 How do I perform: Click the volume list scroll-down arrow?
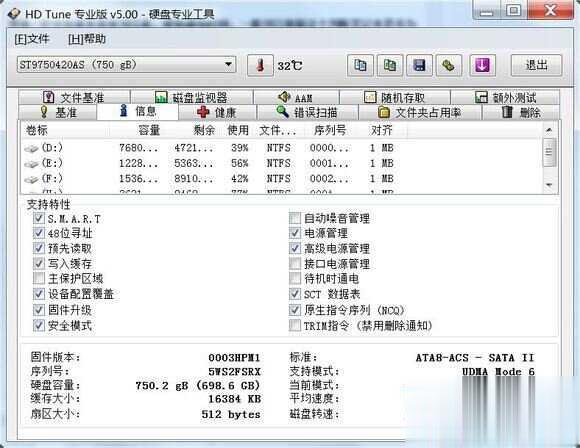tap(549, 185)
